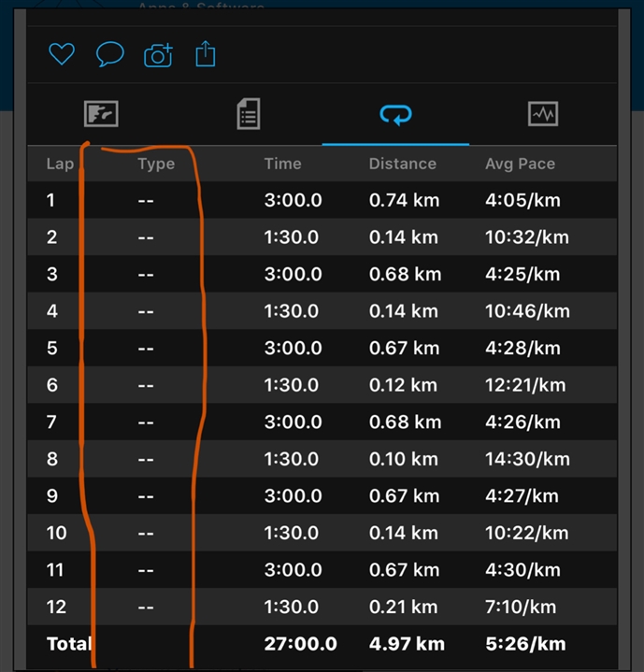Select lap 12 row with 7:10/km pace
This screenshot has width=644, height=672.
[322, 607]
